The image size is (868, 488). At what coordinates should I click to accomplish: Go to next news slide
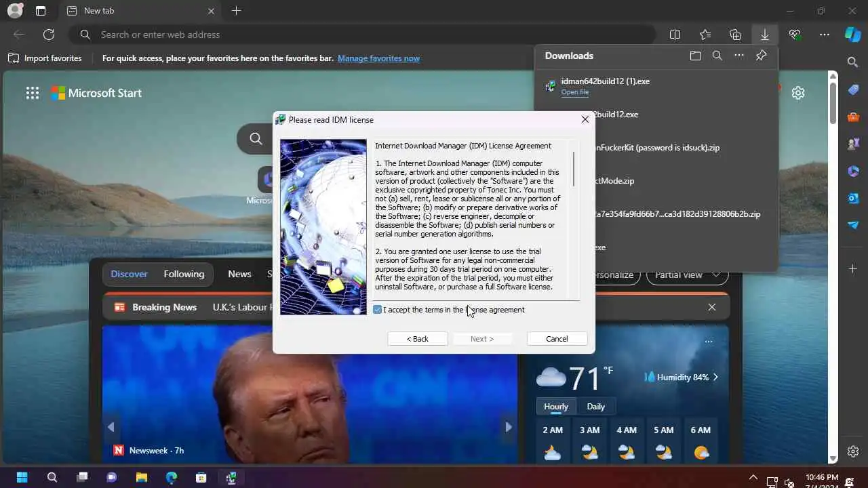(x=509, y=427)
